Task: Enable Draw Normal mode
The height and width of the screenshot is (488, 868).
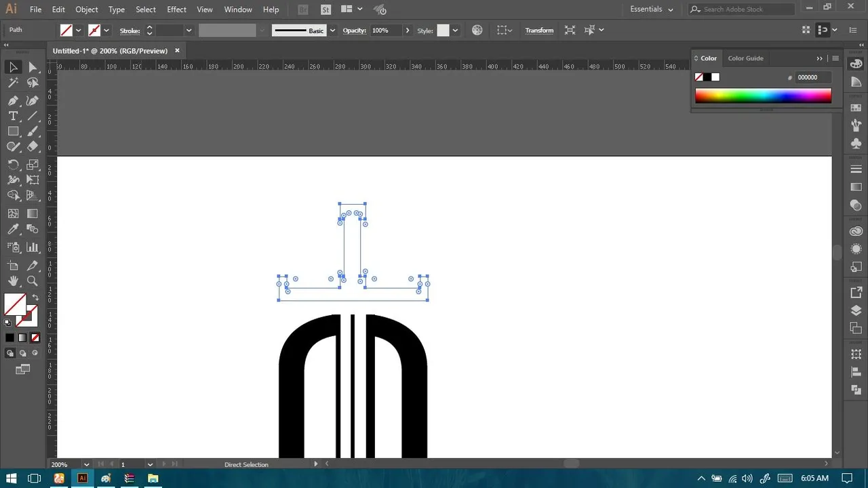Action: click(x=9, y=353)
